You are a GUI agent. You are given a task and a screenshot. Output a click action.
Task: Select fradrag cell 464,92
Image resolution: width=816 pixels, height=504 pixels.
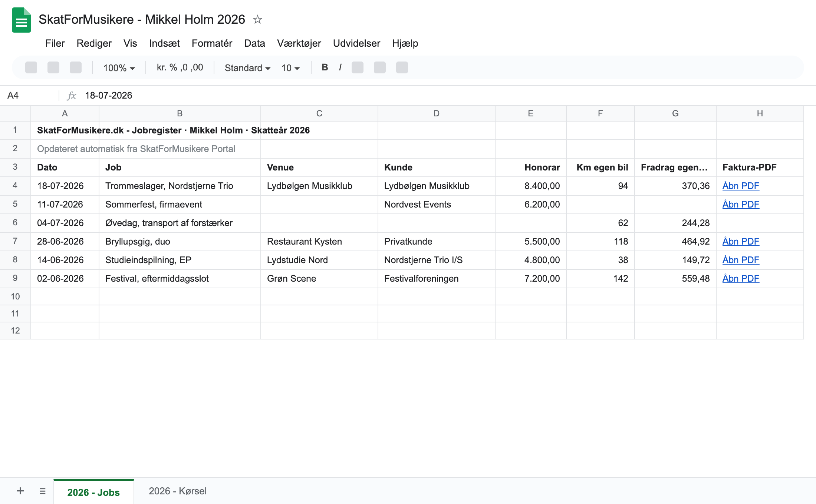[675, 242]
